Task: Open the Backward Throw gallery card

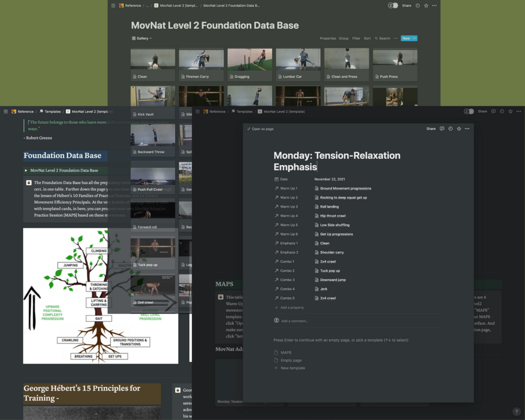Action: (x=153, y=140)
